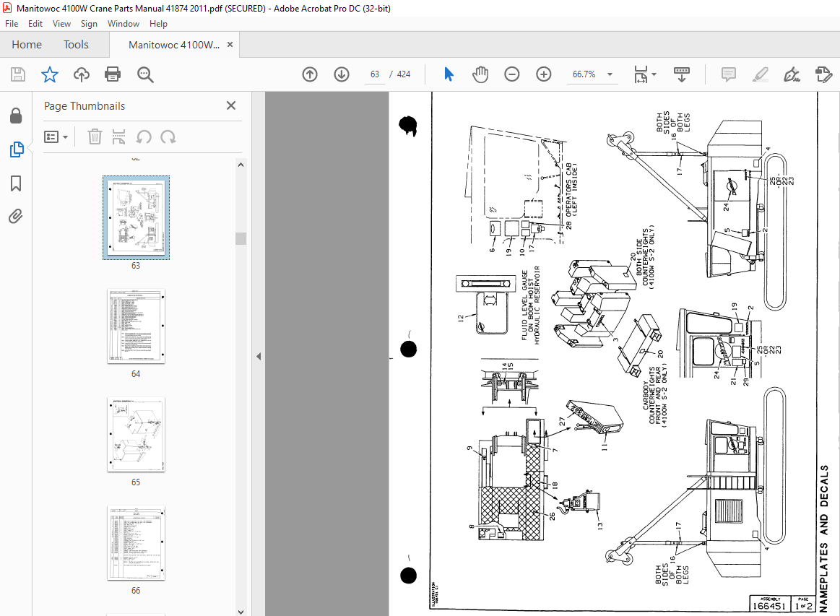
Task: Click the Save file icon
Action: [x=18, y=74]
